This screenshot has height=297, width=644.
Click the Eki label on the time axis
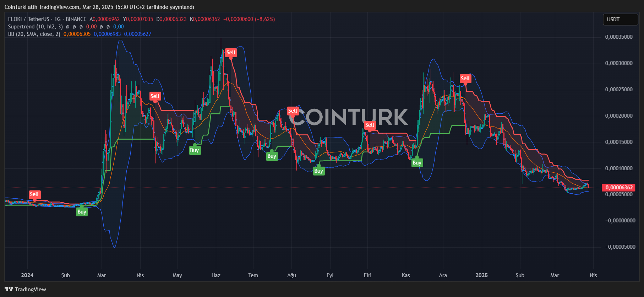pos(367,275)
